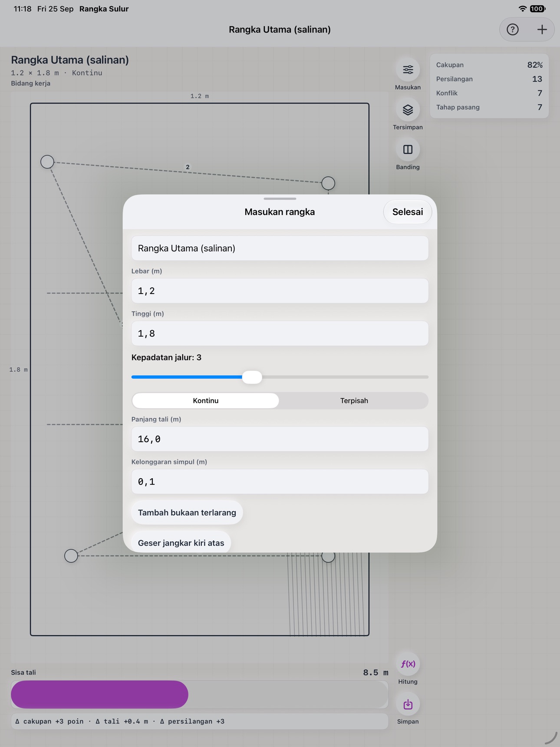This screenshot has height=747, width=560.
Task: Click the Kelonggaran simpul (m) field
Action: click(280, 481)
